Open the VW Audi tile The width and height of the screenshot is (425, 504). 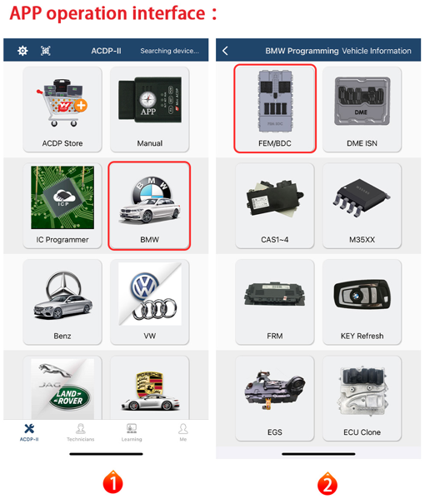149,302
